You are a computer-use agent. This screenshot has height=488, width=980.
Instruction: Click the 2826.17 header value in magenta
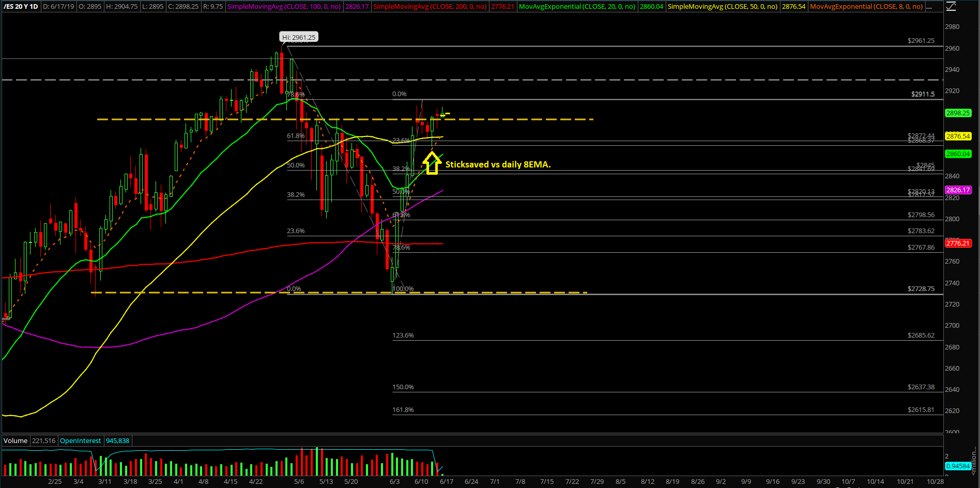(x=357, y=7)
